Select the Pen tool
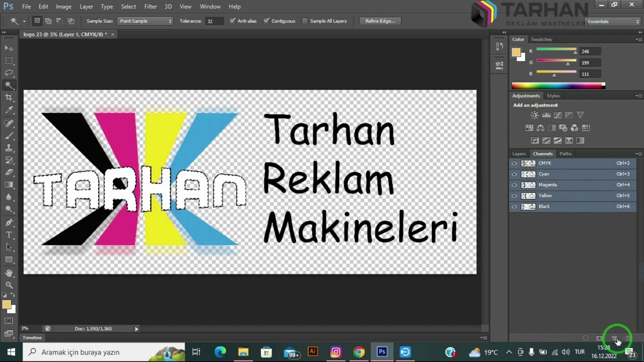This screenshot has height=362, width=644. pos(9,223)
